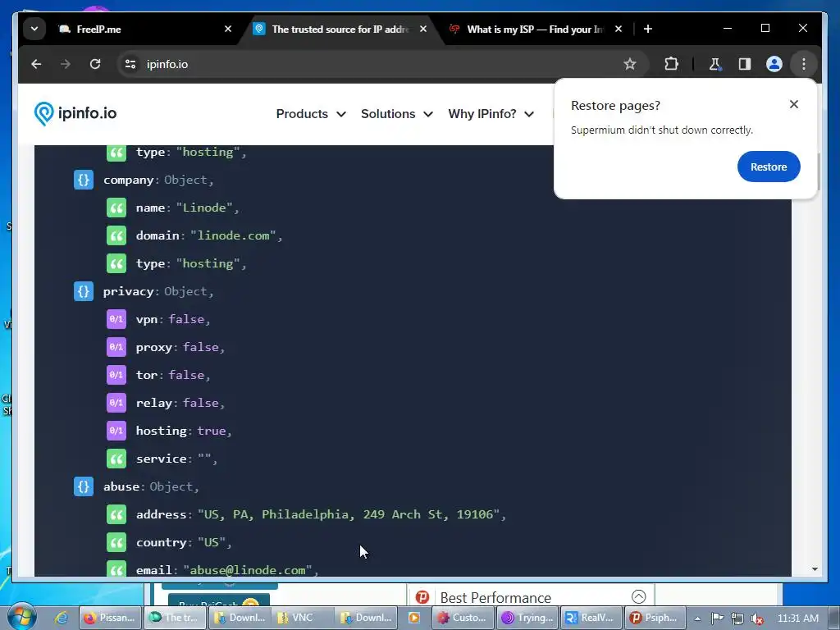Click the page scrollbar down arrow
This screenshot has width=840, height=630.
click(x=815, y=569)
